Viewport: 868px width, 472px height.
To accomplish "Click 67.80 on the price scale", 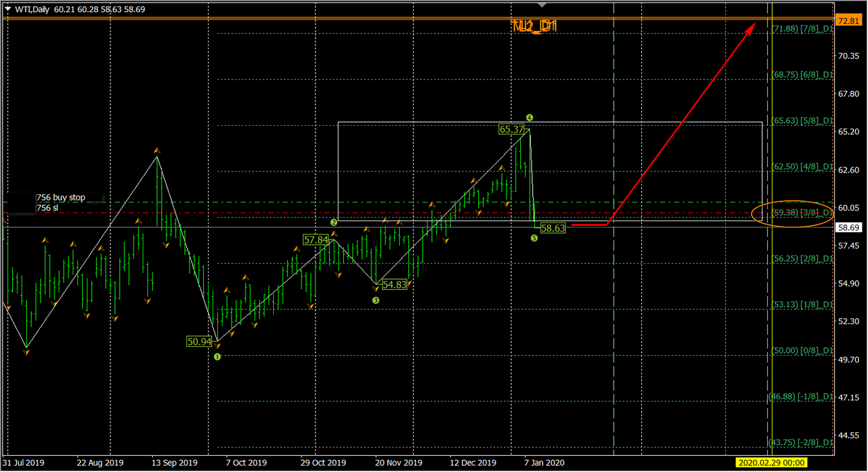I will [x=848, y=94].
